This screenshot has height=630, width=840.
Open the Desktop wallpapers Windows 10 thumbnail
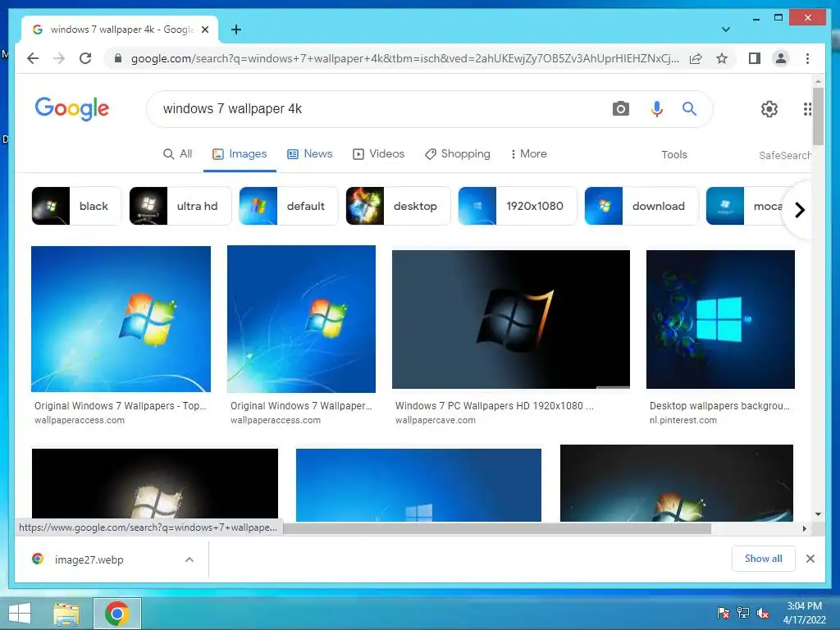pos(720,319)
